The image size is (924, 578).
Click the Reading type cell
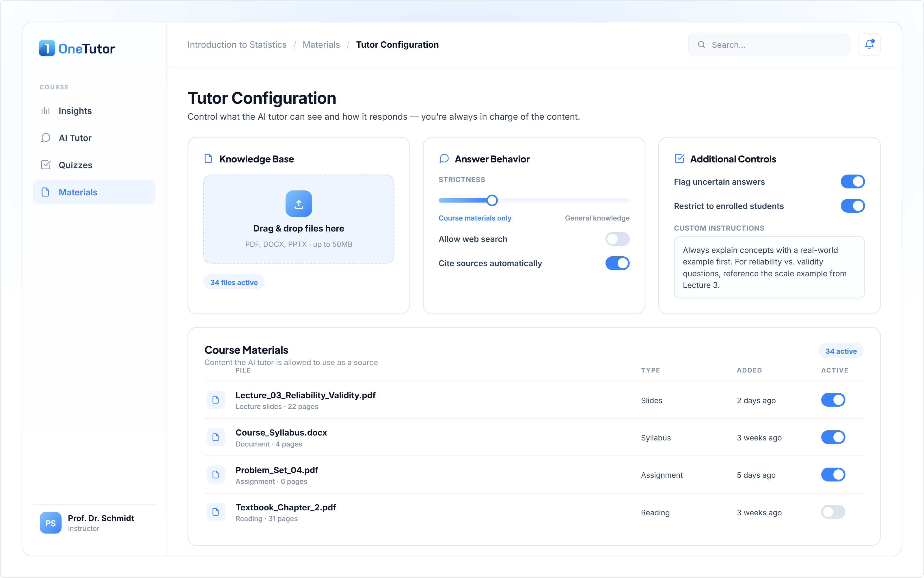pyautogui.click(x=655, y=512)
